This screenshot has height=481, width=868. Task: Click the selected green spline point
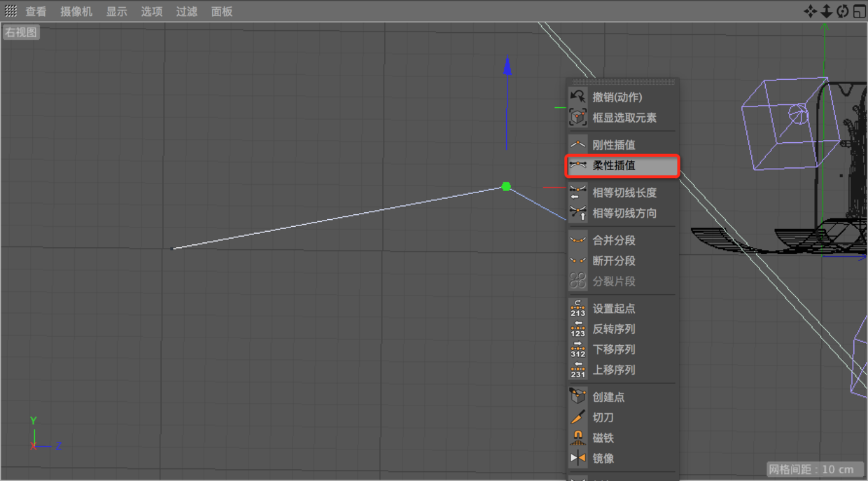pyautogui.click(x=506, y=186)
